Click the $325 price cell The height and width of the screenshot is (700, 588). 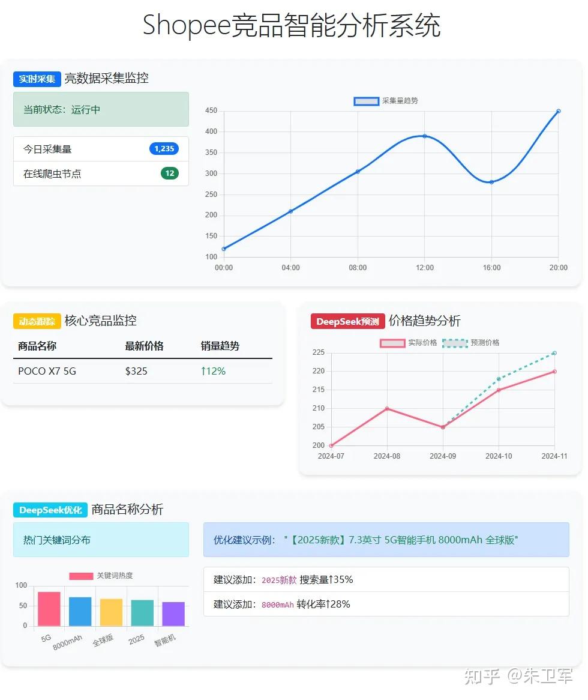(x=136, y=371)
